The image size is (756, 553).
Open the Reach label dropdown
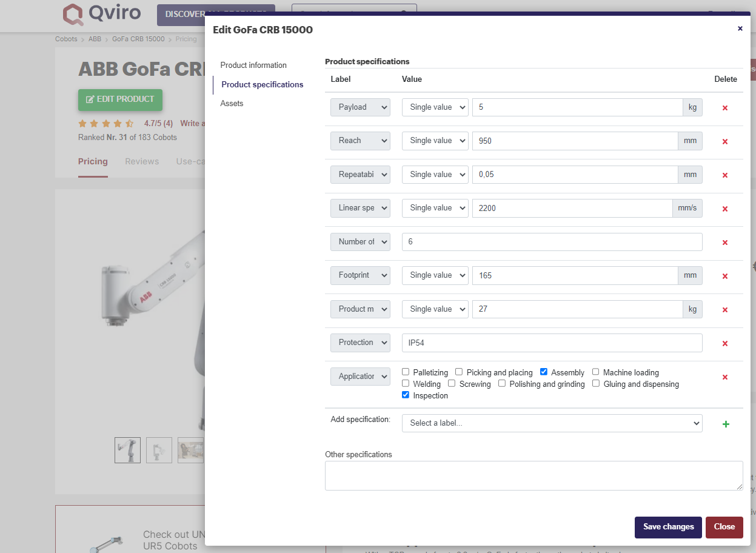pyautogui.click(x=360, y=141)
